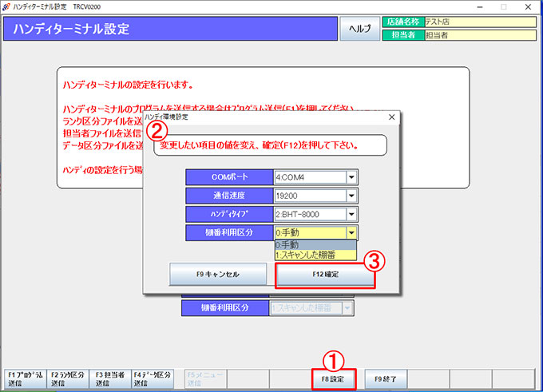Click the COMポート label
This screenshot has width=543, height=392.
[229, 177]
